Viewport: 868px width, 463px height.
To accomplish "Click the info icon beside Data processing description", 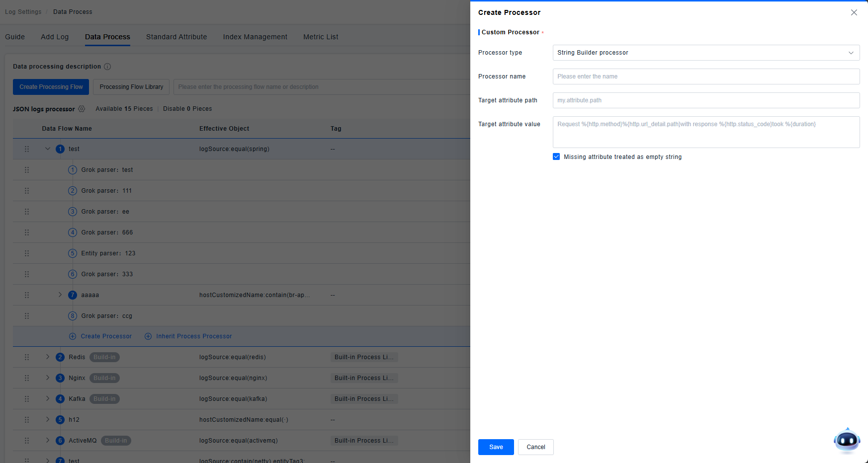I will [107, 67].
